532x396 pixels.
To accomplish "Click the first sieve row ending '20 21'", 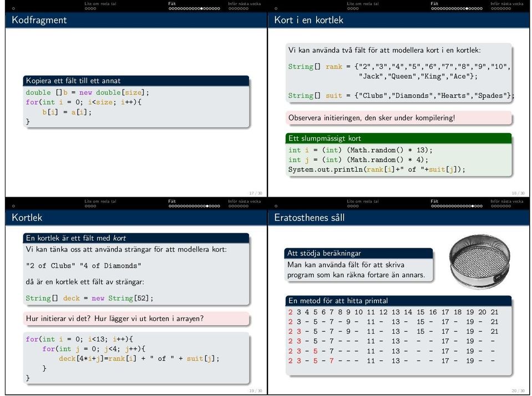I will (393, 312).
